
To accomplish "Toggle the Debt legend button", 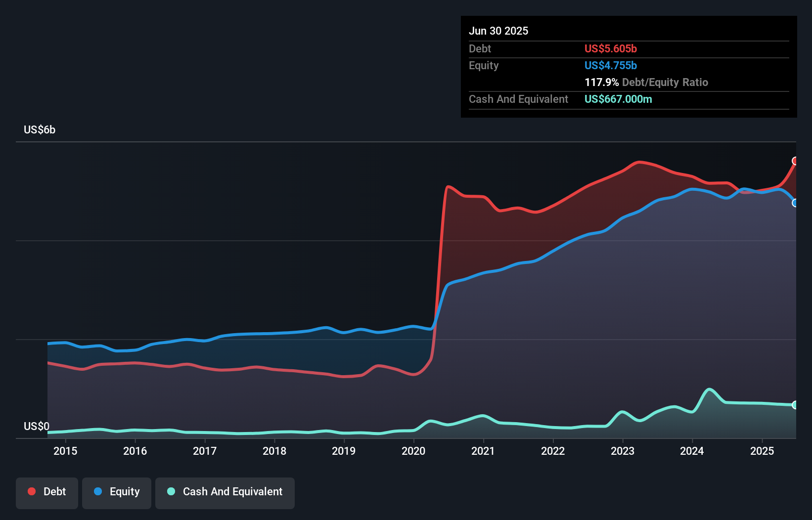I will 47,493.
